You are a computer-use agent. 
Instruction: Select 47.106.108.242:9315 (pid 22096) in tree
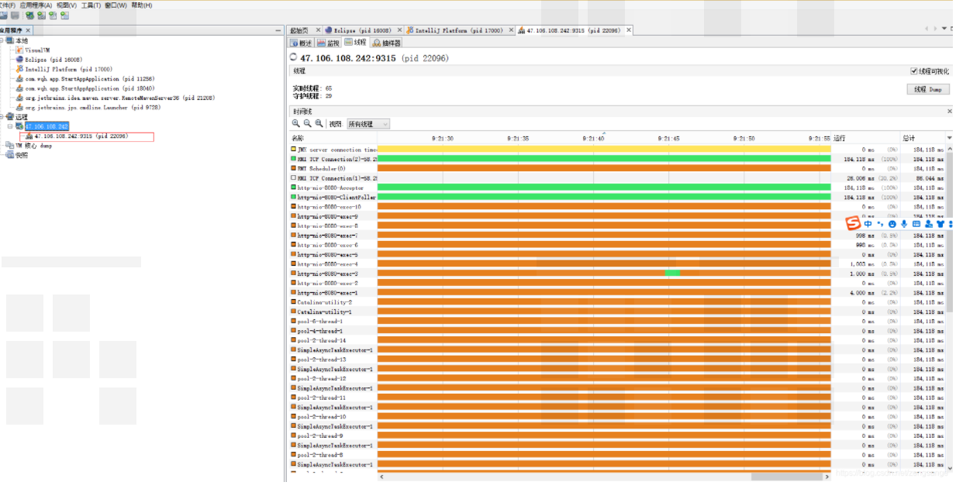click(81, 136)
